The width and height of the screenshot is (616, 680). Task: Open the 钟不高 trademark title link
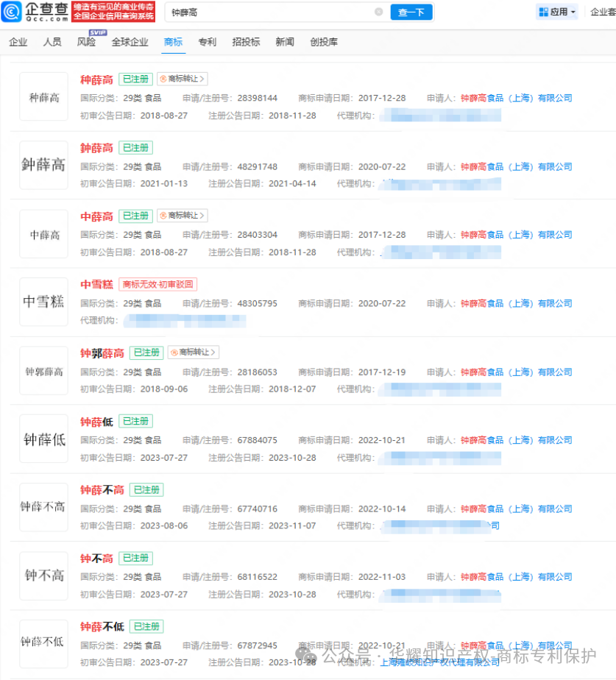pyautogui.click(x=96, y=558)
